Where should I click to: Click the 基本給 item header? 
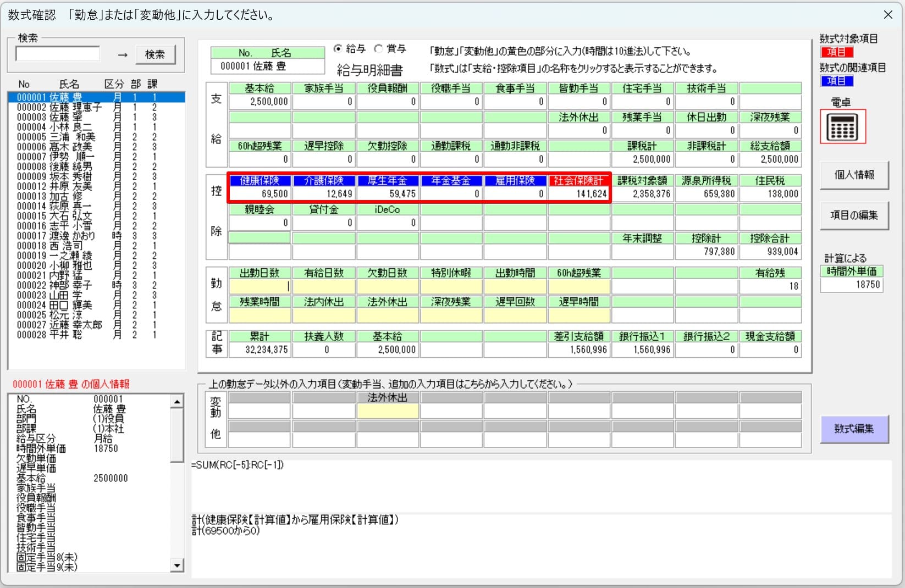[x=260, y=88]
